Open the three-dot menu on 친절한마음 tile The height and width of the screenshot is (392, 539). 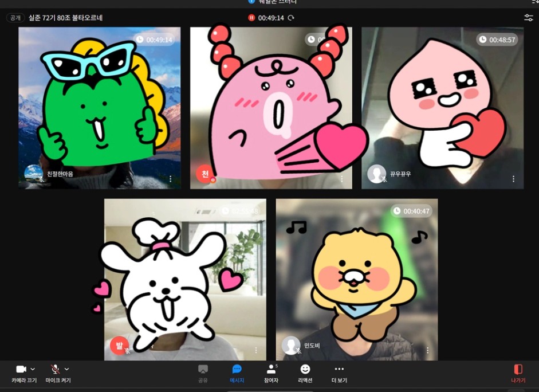click(171, 179)
